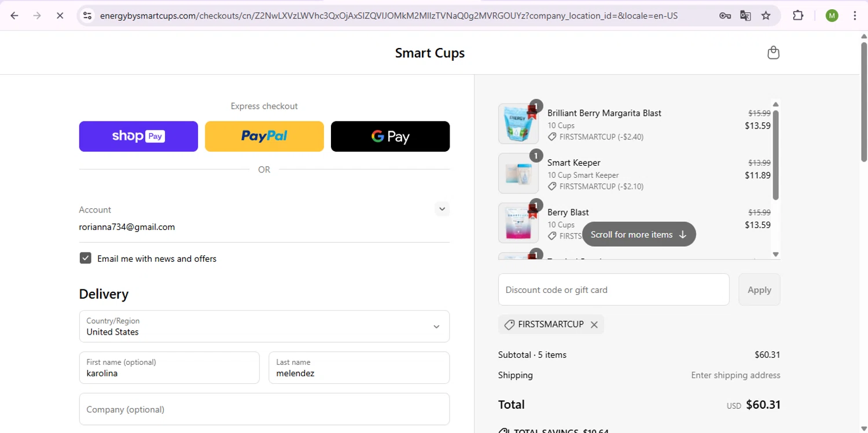Screen dimensions: 868x433
Task: Open the Chrome three-dot menu
Action: [x=855, y=16]
